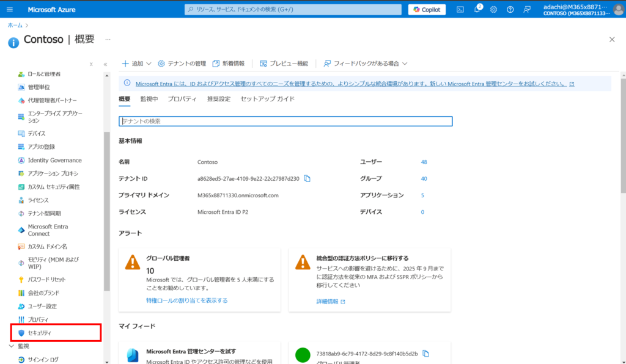Viewport: 626px width, 364px height.
Task: Switch to the プロパティ tab
Action: [x=182, y=100]
